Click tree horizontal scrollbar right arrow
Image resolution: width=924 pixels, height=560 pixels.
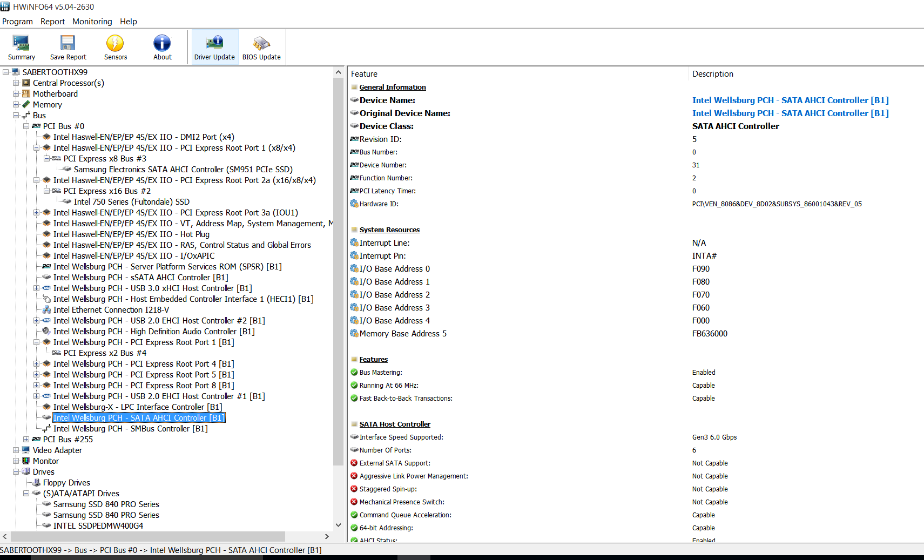pos(327,536)
